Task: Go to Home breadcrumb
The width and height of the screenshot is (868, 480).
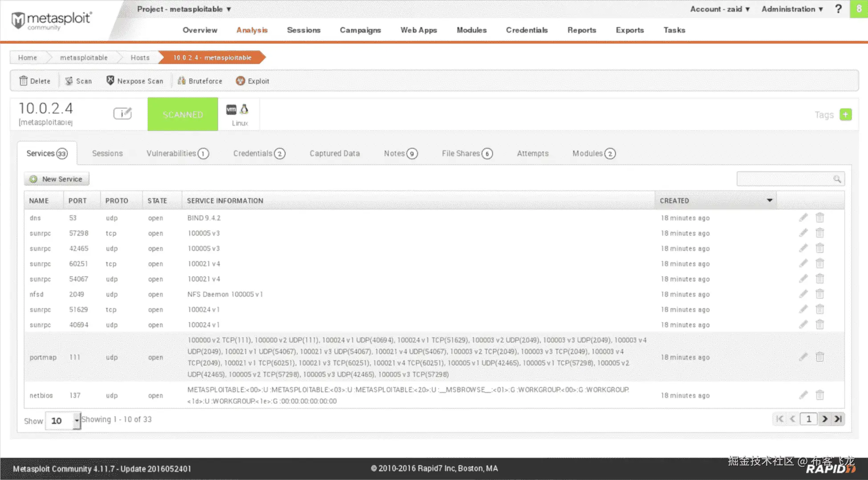Action: [27, 57]
